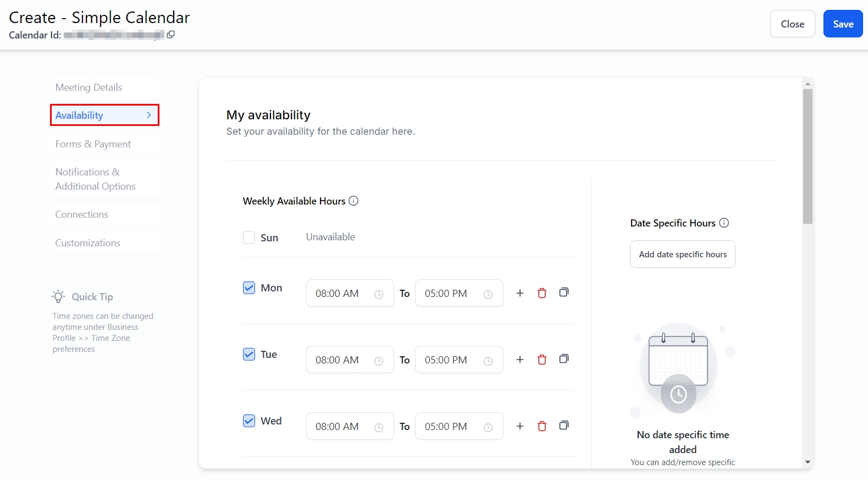This screenshot has height=480, width=868.
Task: Open Monday's 08:00 AM start time picker
Action: coord(350,294)
